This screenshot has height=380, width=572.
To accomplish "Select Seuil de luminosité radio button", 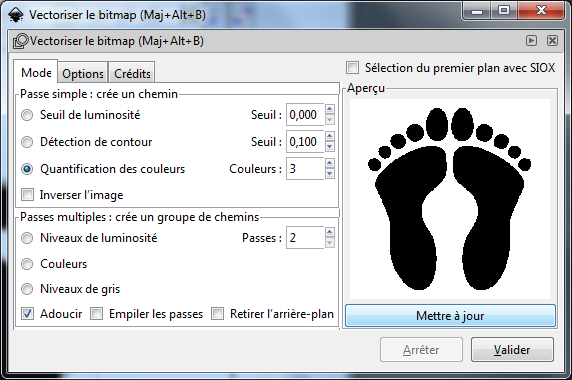I will (x=27, y=115).
